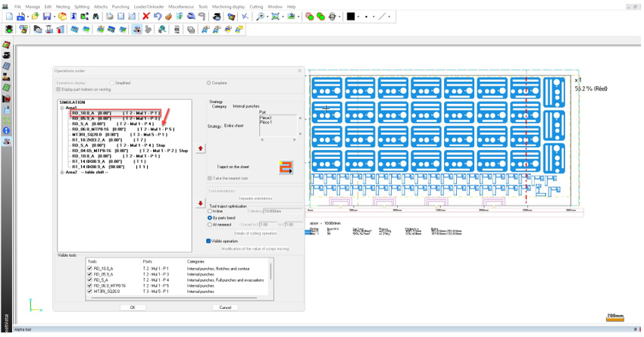The image size is (644, 337).
Task: Click Cancel in Operations order dialog
Action: pyautogui.click(x=225, y=307)
